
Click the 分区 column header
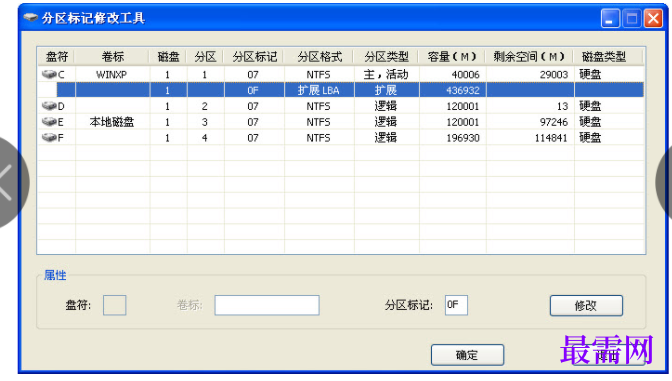(x=205, y=57)
